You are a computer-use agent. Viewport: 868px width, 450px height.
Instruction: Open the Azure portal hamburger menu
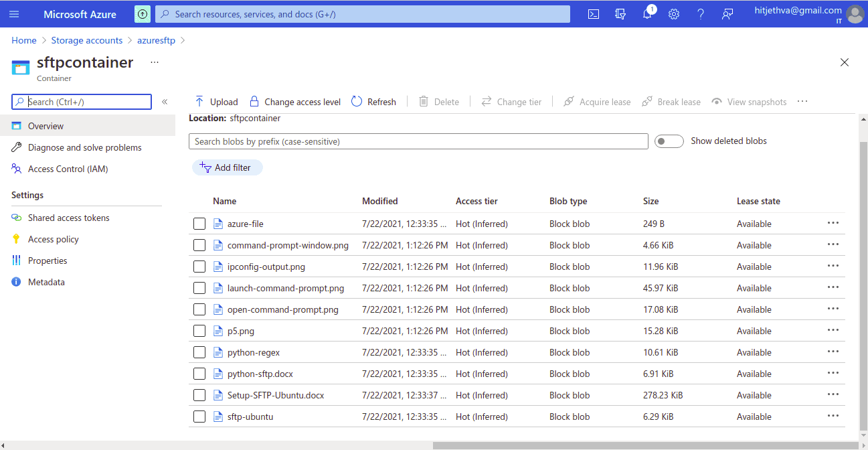14,14
